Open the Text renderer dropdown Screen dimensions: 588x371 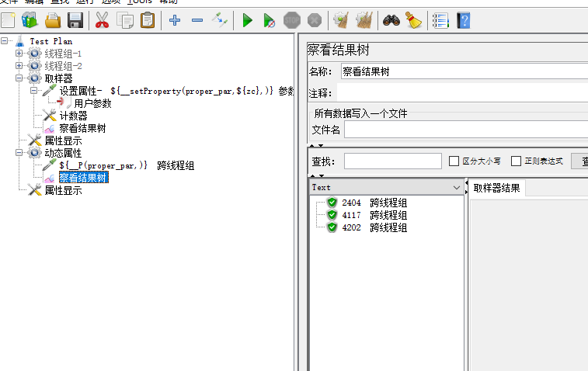457,187
